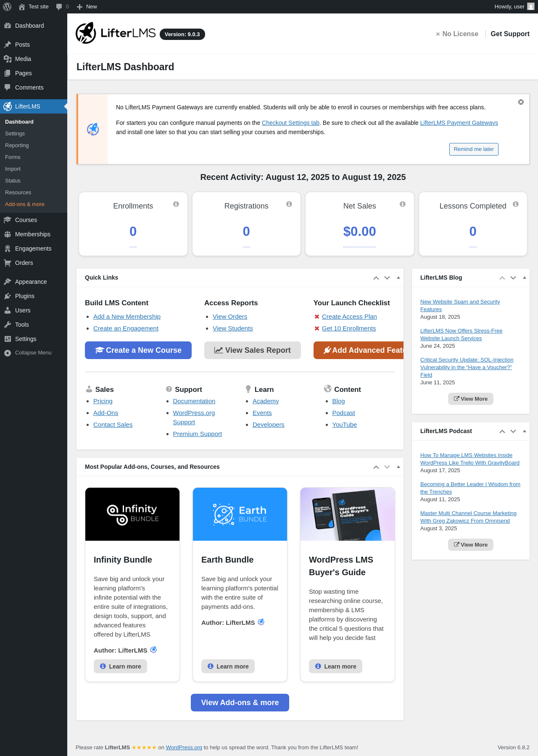
Task: Click the user avatar in admin bar
Action: pos(531,7)
